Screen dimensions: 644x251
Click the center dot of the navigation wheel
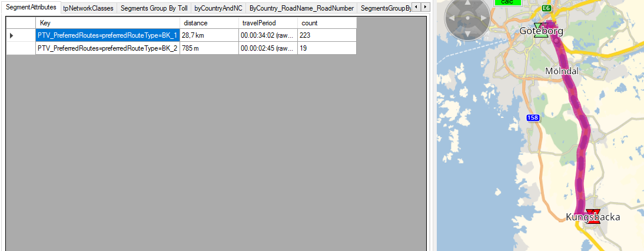(x=467, y=18)
